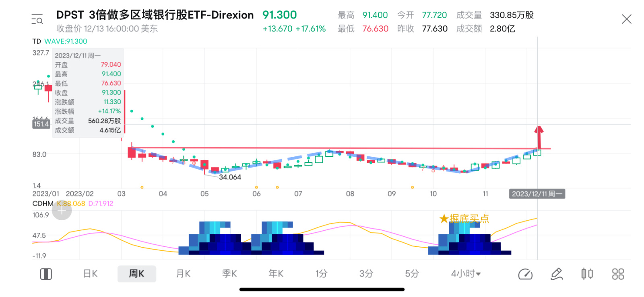Switch to the 月K monthly chart
Screen dimensions: 644x297
coord(184,274)
